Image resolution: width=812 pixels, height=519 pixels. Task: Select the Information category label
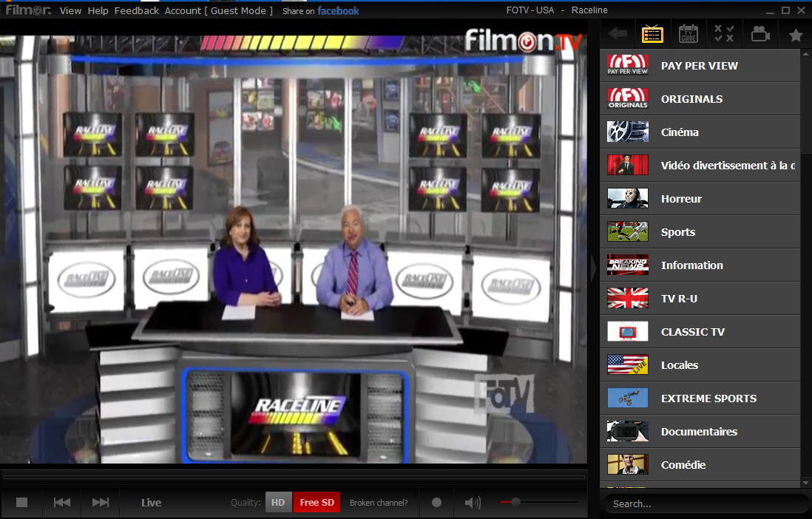[x=692, y=265]
